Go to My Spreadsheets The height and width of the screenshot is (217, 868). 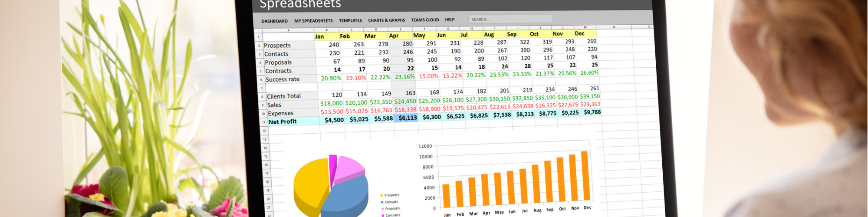(x=313, y=21)
